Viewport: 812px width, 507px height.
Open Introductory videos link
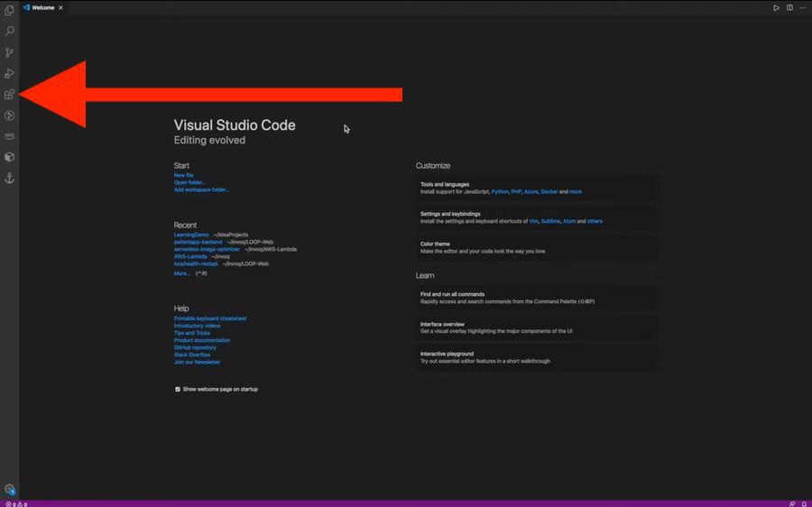point(197,326)
